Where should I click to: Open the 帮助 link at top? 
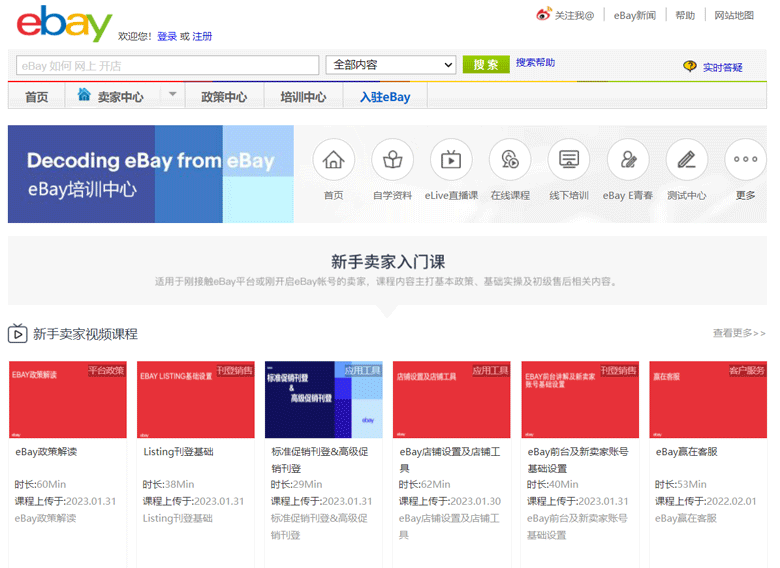point(685,15)
